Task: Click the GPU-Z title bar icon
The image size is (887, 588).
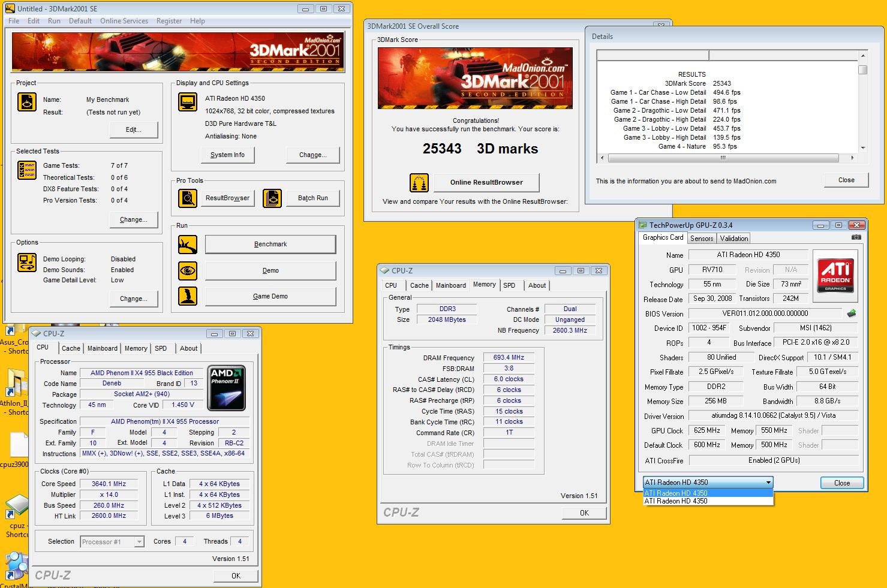Action: point(644,225)
